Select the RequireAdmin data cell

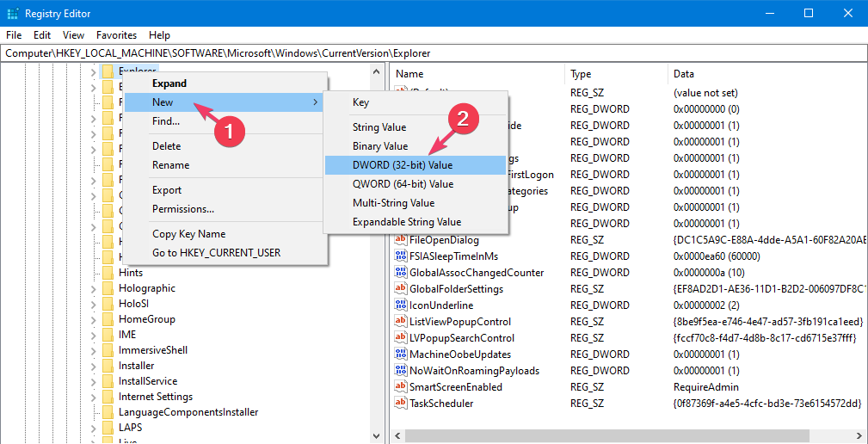pos(705,387)
